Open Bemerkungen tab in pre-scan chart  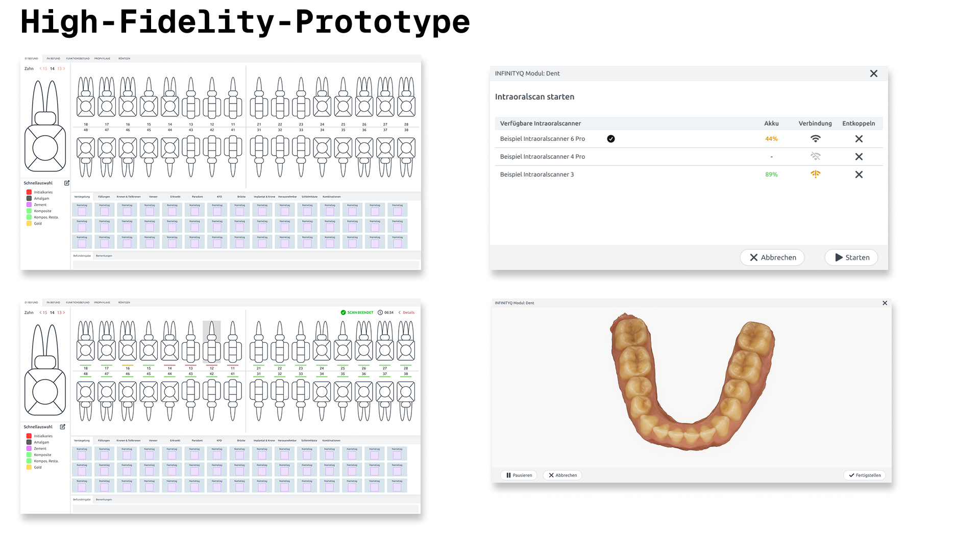pos(104,256)
